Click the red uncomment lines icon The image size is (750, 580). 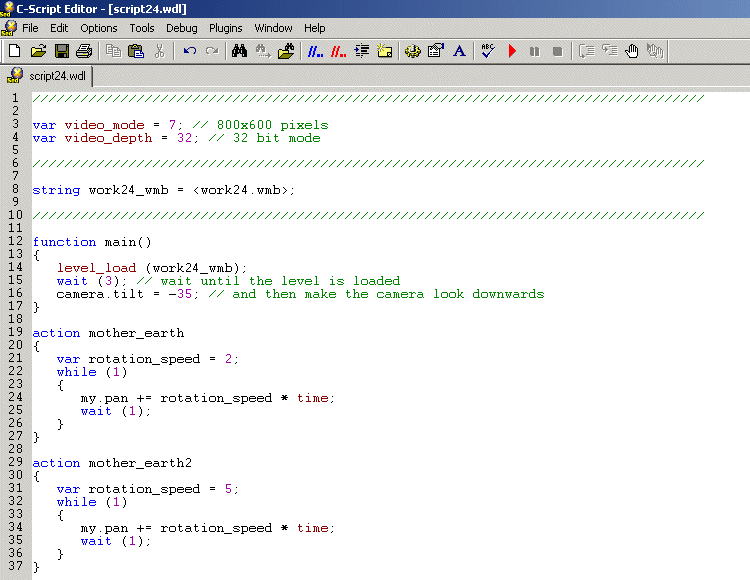pos(338,51)
